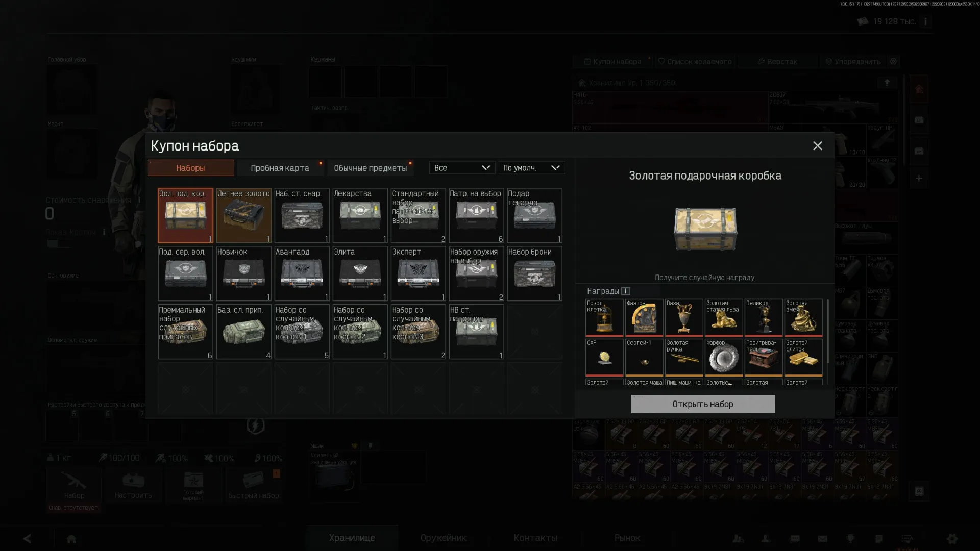Select Под. сер. вол. case
Screen dimensions: 980x551
pos(185,273)
